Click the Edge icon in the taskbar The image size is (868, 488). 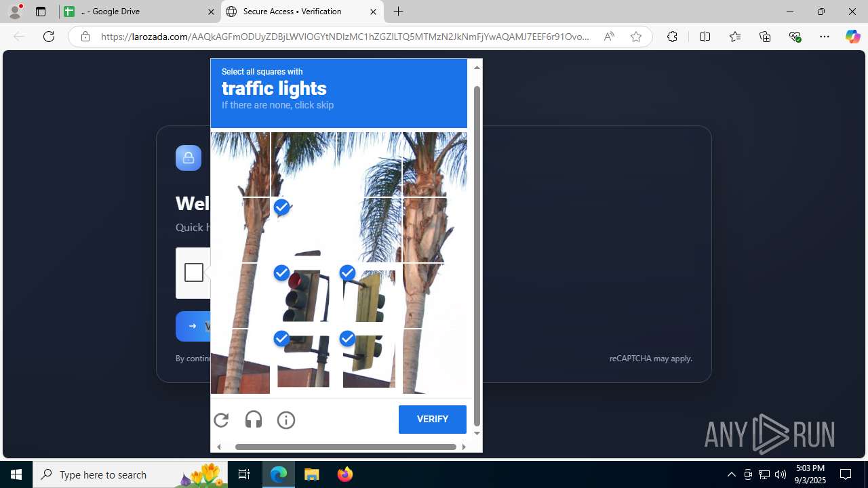(279, 474)
